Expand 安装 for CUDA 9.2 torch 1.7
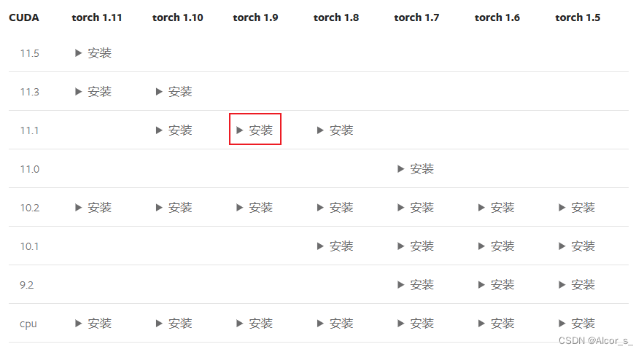This screenshot has width=644, height=352. pyautogui.click(x=416, y=285)
